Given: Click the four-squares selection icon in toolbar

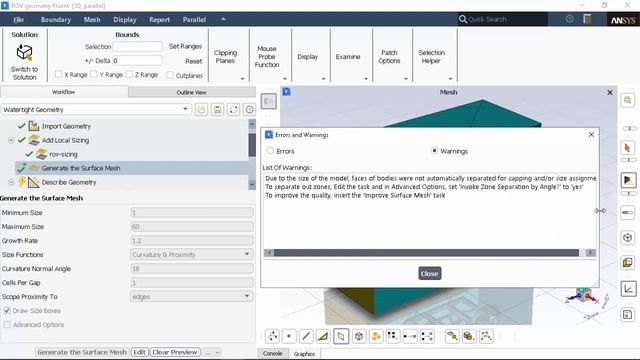Looking at the screenshot, I should 393,336.
